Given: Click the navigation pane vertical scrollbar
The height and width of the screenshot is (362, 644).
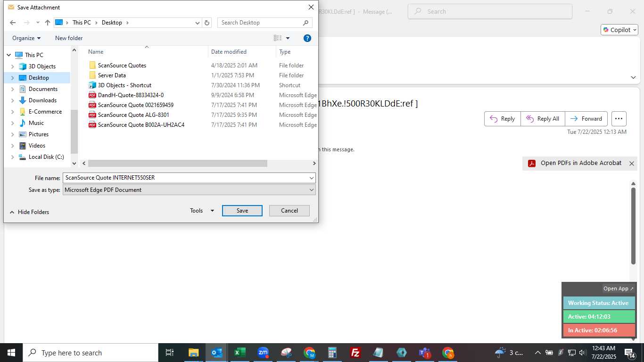Looking at the screenshot, I should pyautogui.click(x=74, y=131).
